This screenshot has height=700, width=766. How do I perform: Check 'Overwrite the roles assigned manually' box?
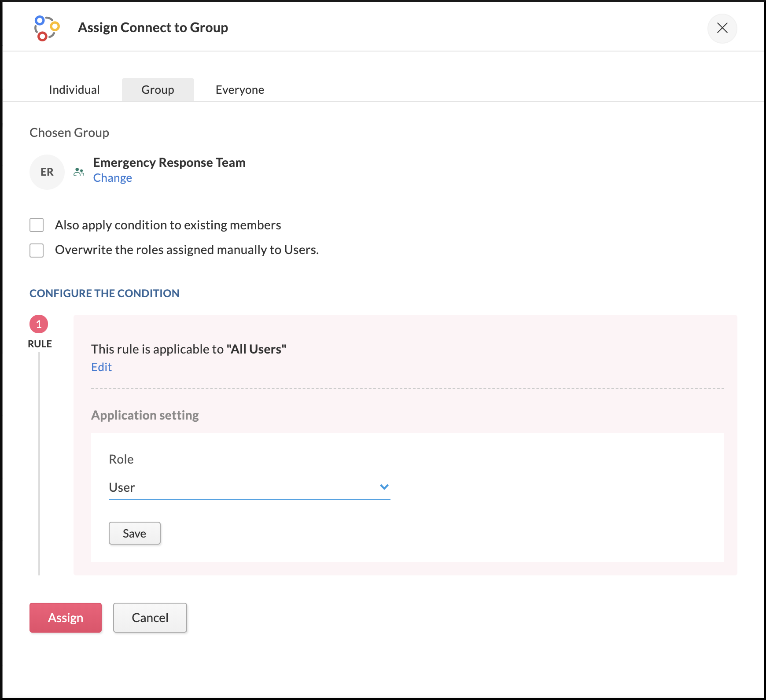click(x=37, y=250)
